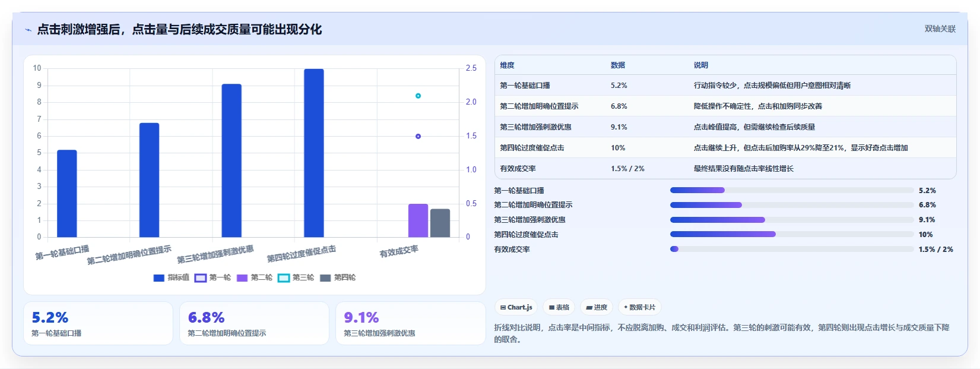Click table cell 点击继续上升，但点击后加购率从29%降至21%
This screenshot has height=369, width=980.
point(801,148)
